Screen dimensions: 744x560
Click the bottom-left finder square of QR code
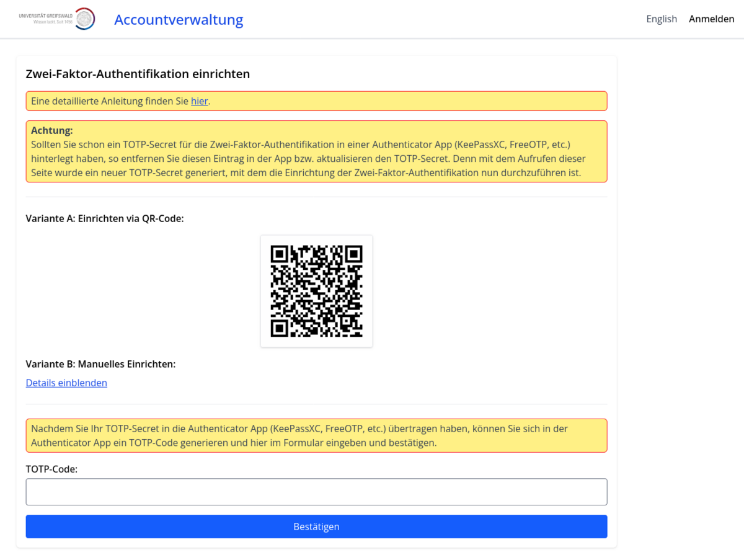click(x=279, y=328)
